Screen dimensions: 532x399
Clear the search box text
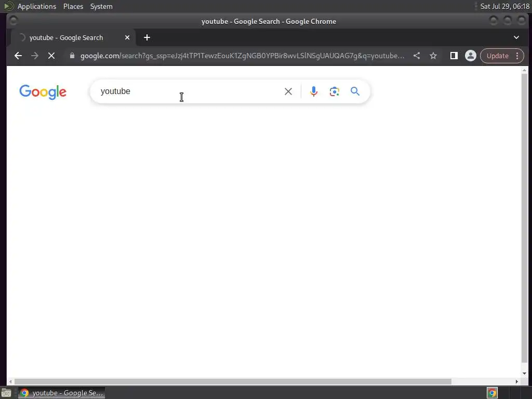pos(288,91)
